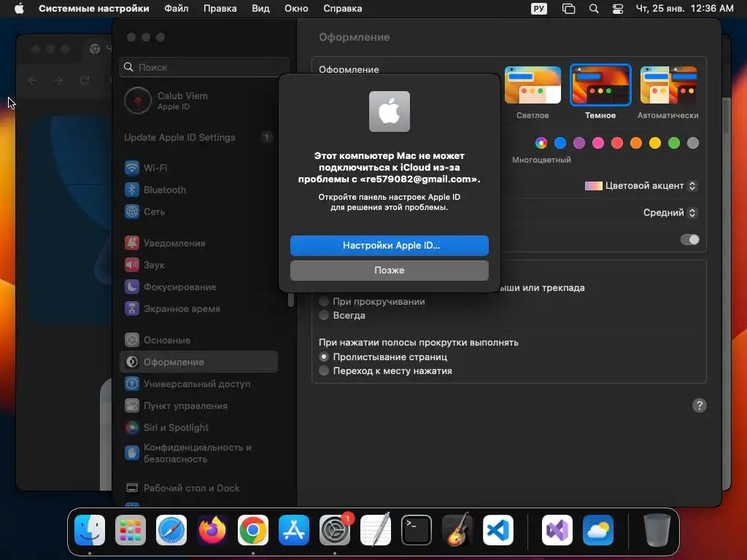Open Control Center in menu bar
Image resolution: width=747 pixels, height=560 pixels.
(x=618, y=9)
